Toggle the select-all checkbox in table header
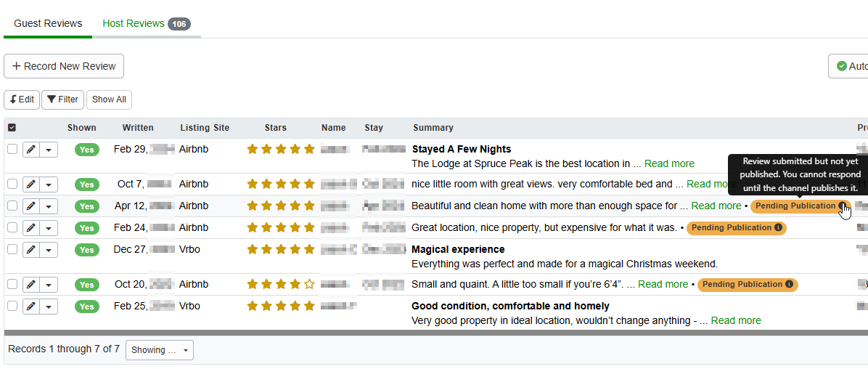868x369 pixels. [12, 128]
